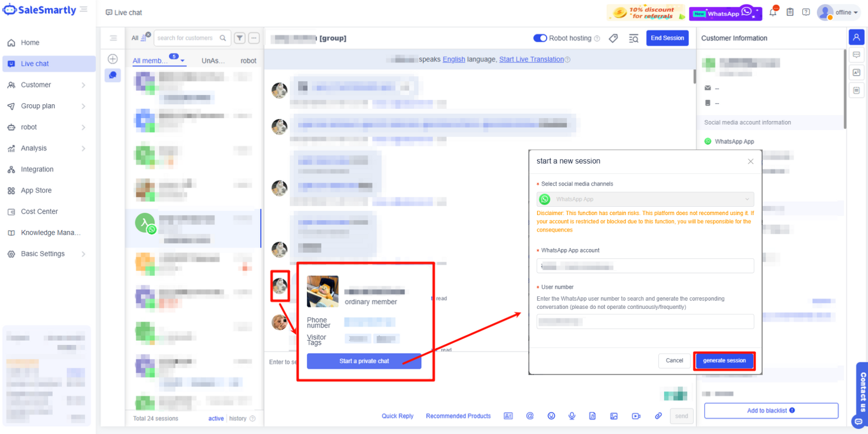Click the add new conversation plus icon
The height and width of the screenshot is (434, 868).
[x=112, y=59]
